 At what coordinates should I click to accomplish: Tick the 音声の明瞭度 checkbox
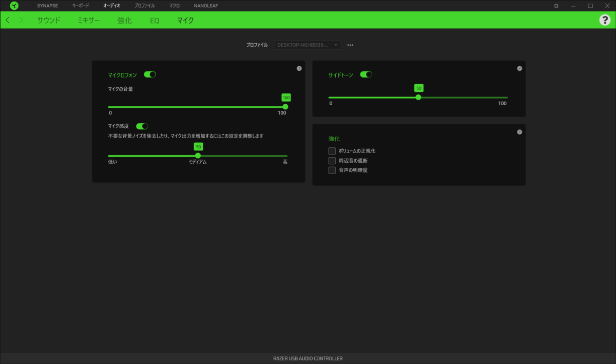tap(332, 170)
